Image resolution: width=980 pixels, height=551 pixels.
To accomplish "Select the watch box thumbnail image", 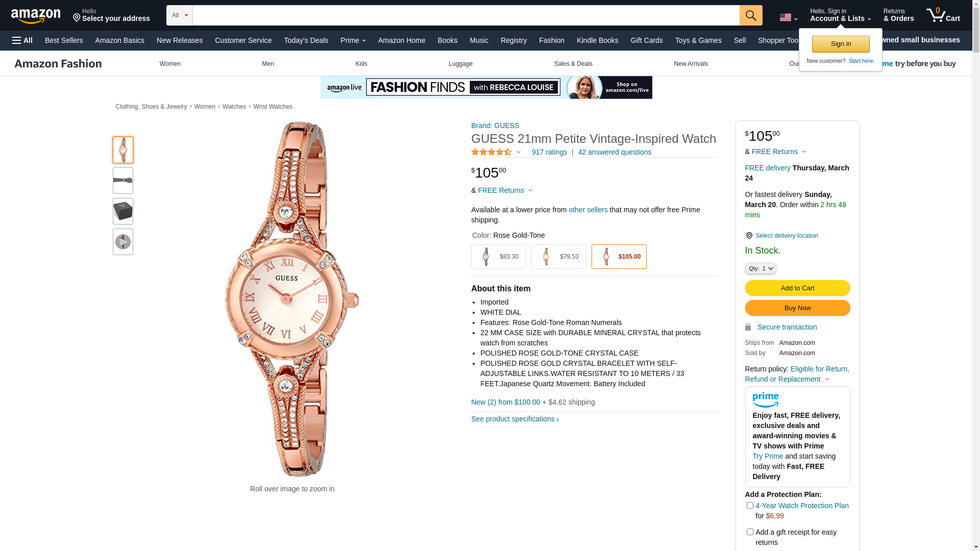I will (x=123, y=211).
